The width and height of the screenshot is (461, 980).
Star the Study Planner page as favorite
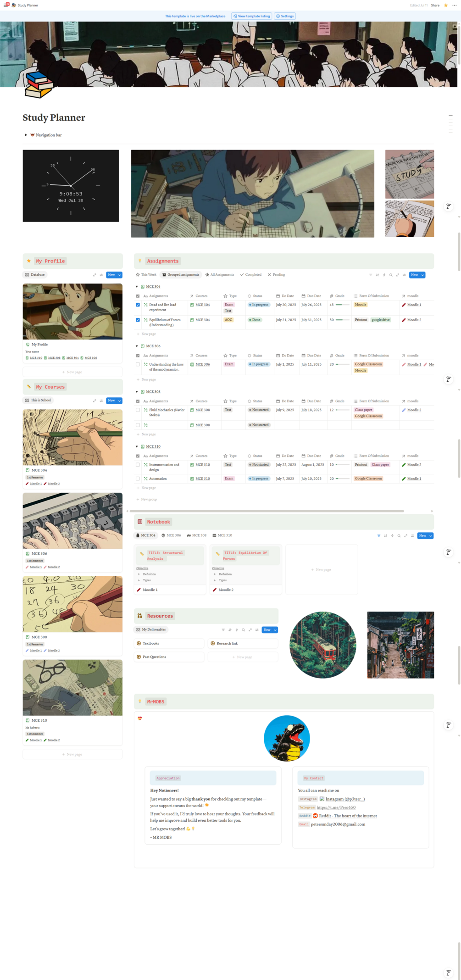coord(445,6)
